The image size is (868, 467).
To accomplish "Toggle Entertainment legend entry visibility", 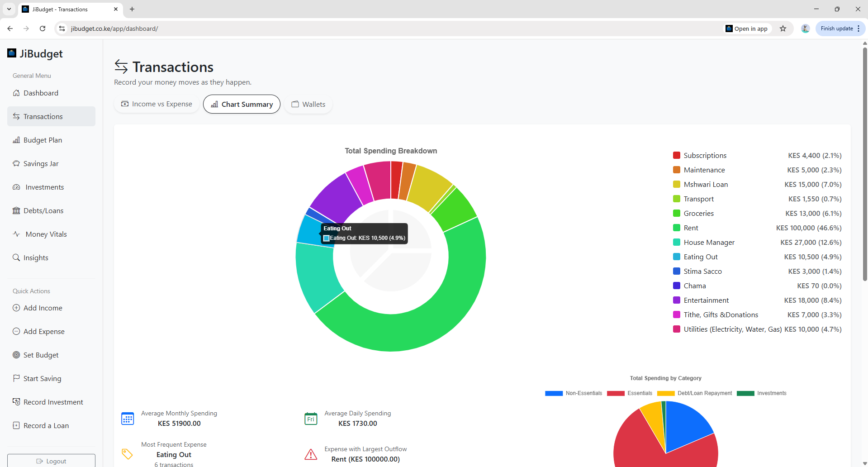I will pyautogui.click(x=706, y=300).
